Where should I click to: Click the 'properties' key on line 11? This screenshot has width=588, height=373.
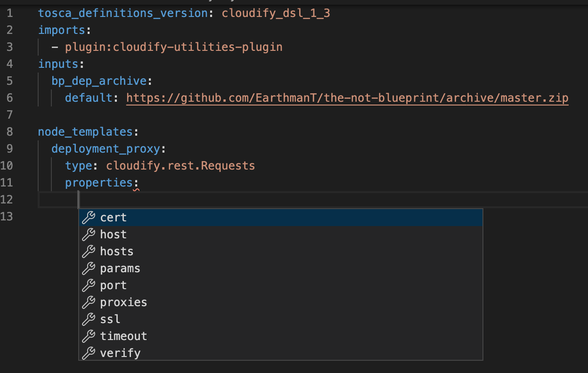pyautogui.click(x=99, y=183)
